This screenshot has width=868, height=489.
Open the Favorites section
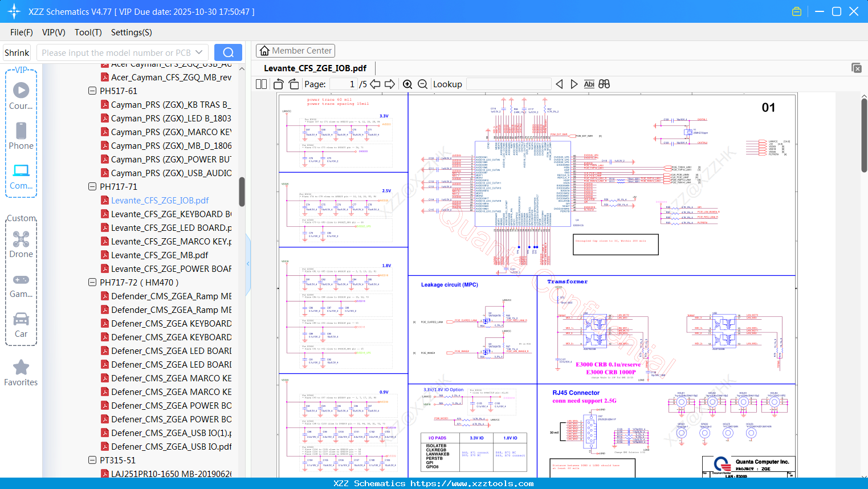point(21,373)
